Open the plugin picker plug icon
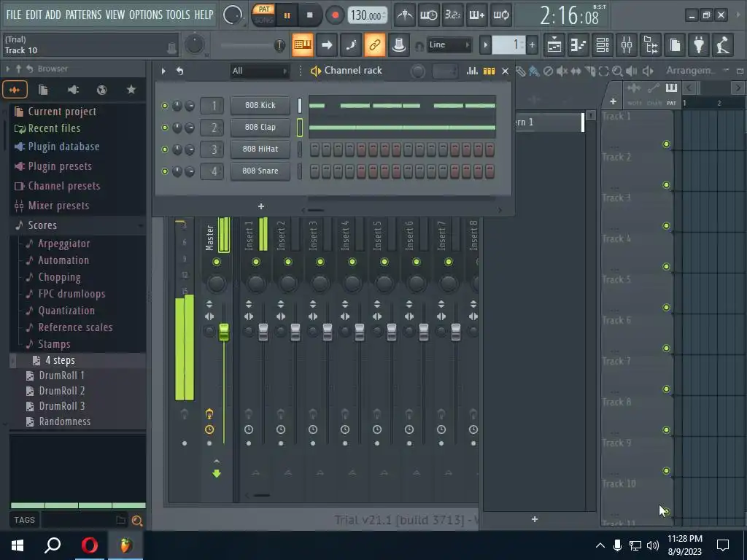747x560 pixels. tap(699, 45)
